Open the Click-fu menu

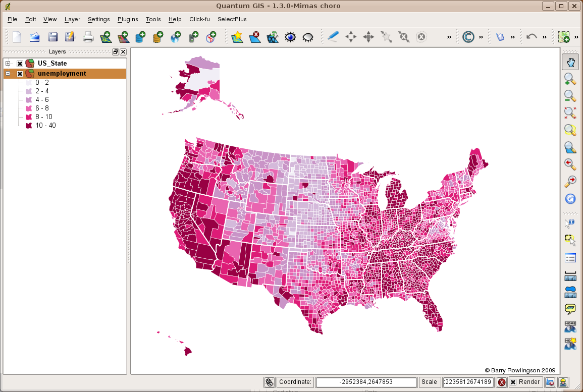click(x=199, y=19)
